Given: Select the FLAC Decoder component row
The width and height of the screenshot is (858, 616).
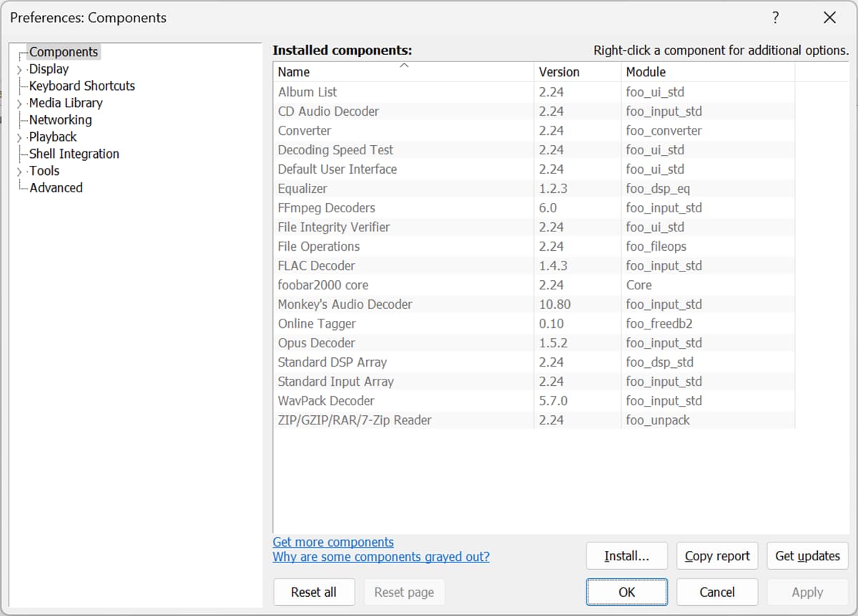Looking at the screenshot, I should pyautogui.click(x=317, y=265).
